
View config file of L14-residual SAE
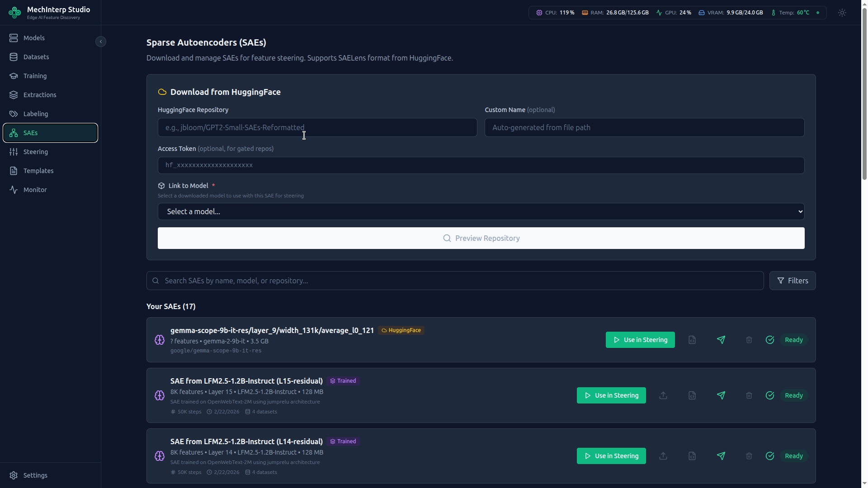[x=692, y=456]
